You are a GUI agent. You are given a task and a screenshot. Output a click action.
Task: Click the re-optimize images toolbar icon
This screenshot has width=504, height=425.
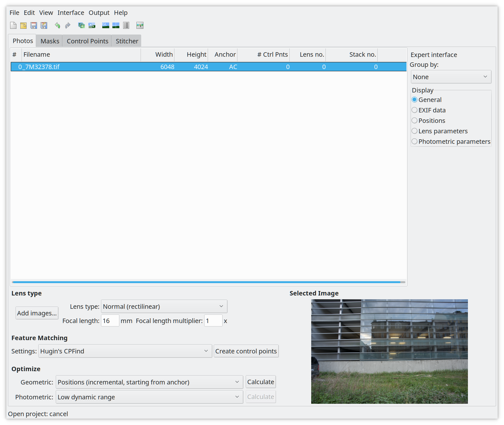pos(92,25)
